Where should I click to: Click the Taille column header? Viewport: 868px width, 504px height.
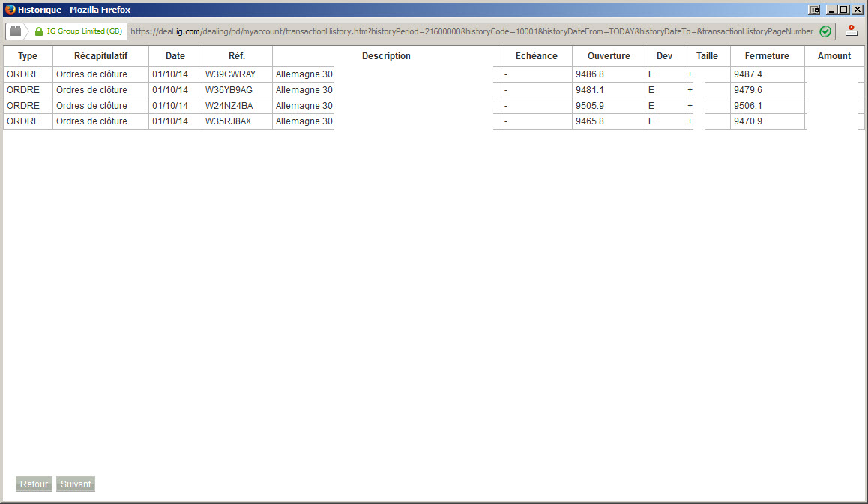coord(707,56)
